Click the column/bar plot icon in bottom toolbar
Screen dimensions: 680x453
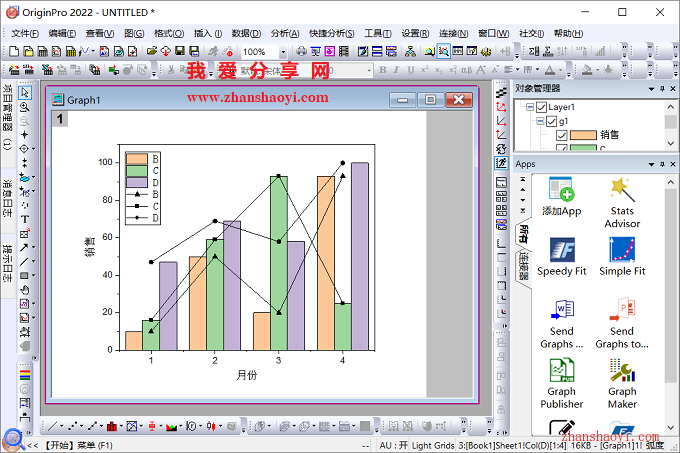[x=111, y=427]
